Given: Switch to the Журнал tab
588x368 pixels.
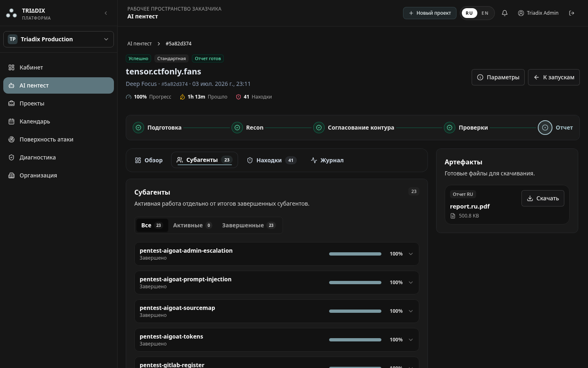Looking at the screenshot, I should (327, 160).
